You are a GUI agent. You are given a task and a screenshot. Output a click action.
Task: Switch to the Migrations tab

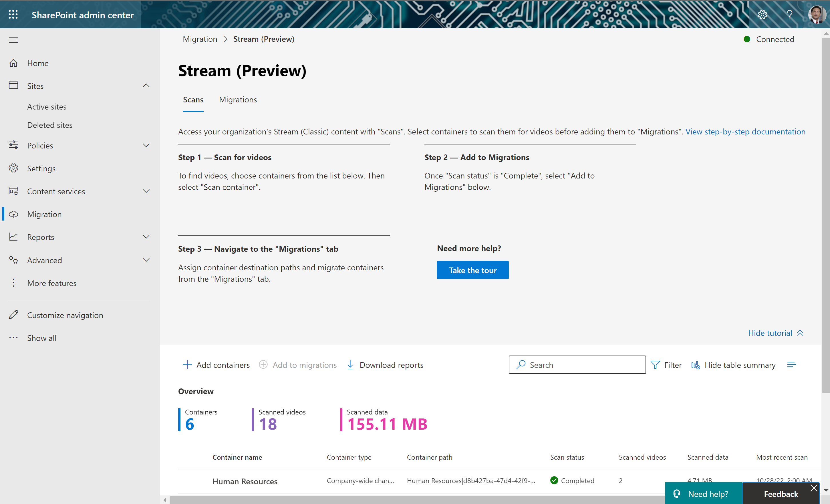238,99
